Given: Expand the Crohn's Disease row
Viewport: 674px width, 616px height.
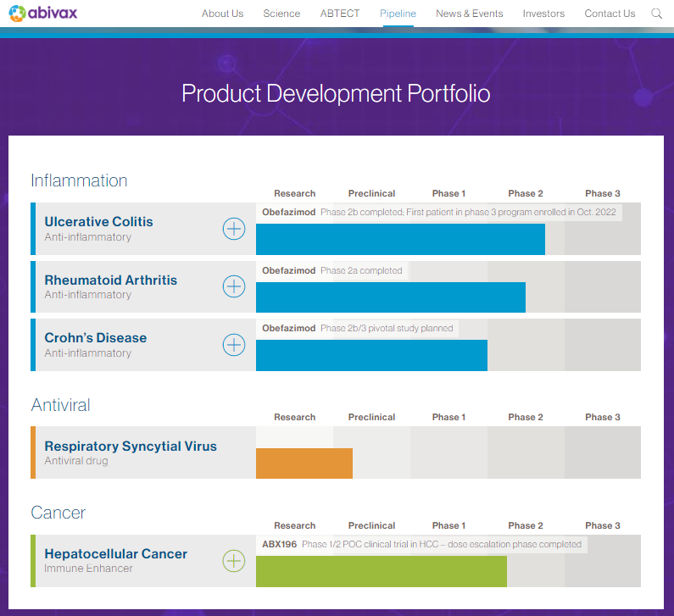Looking at the screenshot, I should (x=234, y=345).
